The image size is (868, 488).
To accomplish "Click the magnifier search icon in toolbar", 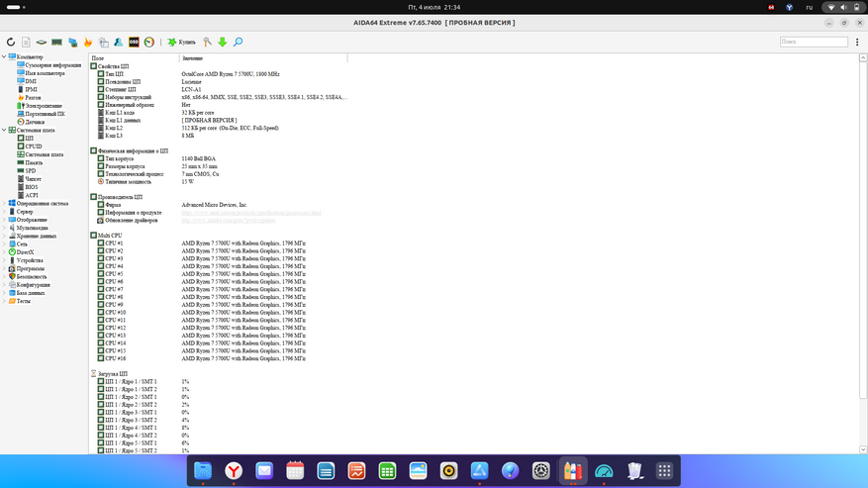I will (x=239, y=43).
